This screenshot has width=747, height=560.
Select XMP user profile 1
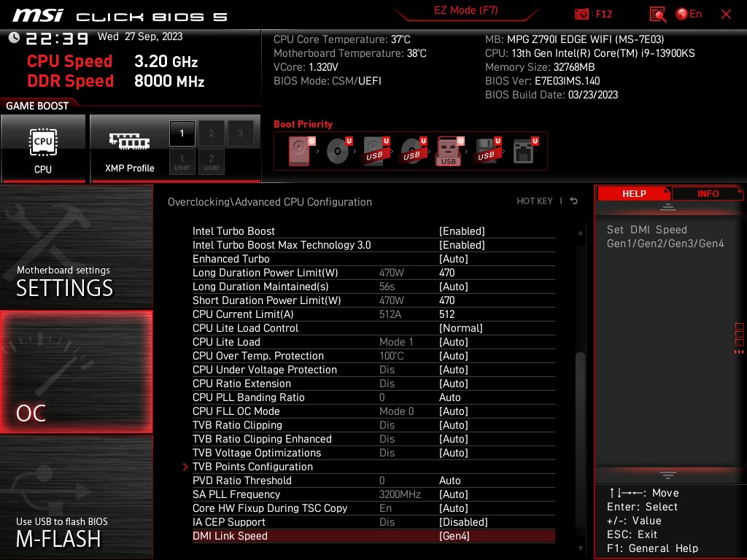click(182, 162)
